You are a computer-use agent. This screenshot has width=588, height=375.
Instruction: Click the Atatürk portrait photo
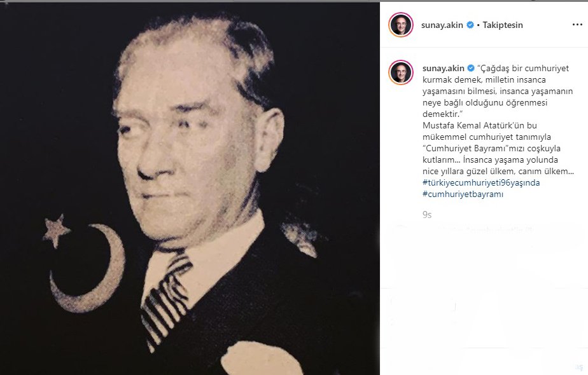[190, 188]
